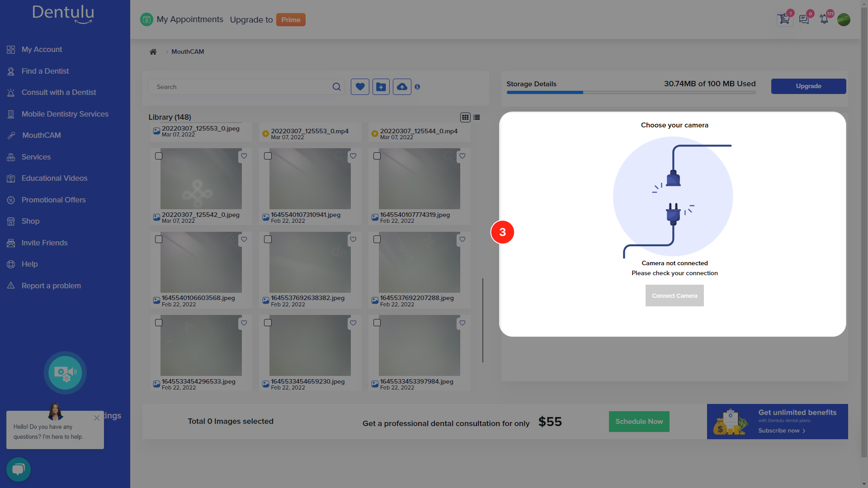Screen dimensions: 868x488
Task: Click the home breadcrumb icon
Action: tap(153, 52)
